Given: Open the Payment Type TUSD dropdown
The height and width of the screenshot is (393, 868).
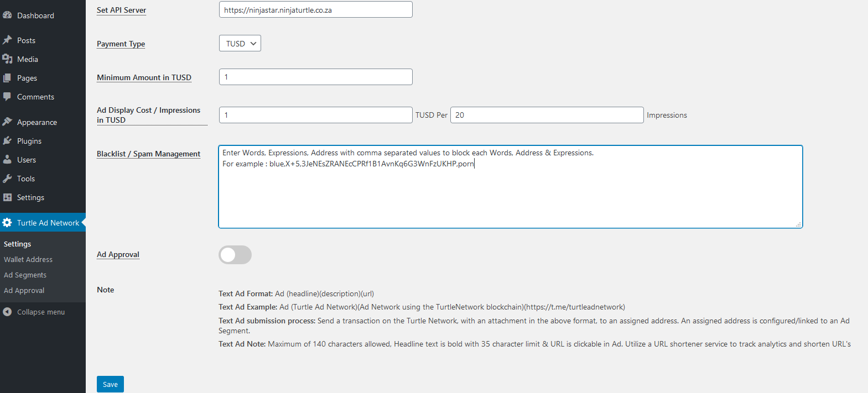Looking at the screenshot, I should pyautogui.click(x=240, y=43).
